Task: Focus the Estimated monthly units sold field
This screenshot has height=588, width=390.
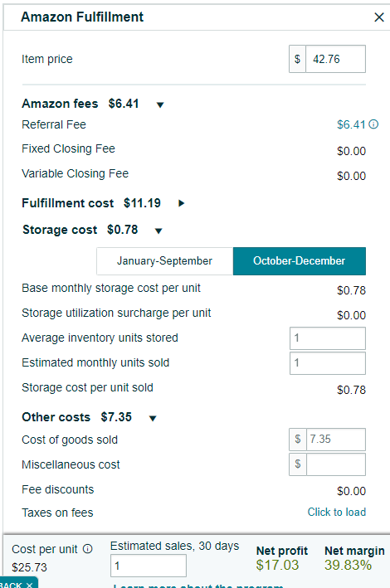Action: pyautogui.click(x=327, y=362)
